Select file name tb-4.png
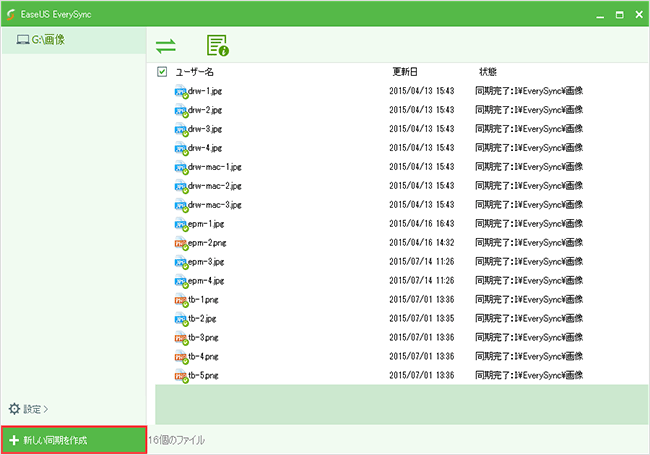This screenshot has height=455, width=650. [203, 357]
